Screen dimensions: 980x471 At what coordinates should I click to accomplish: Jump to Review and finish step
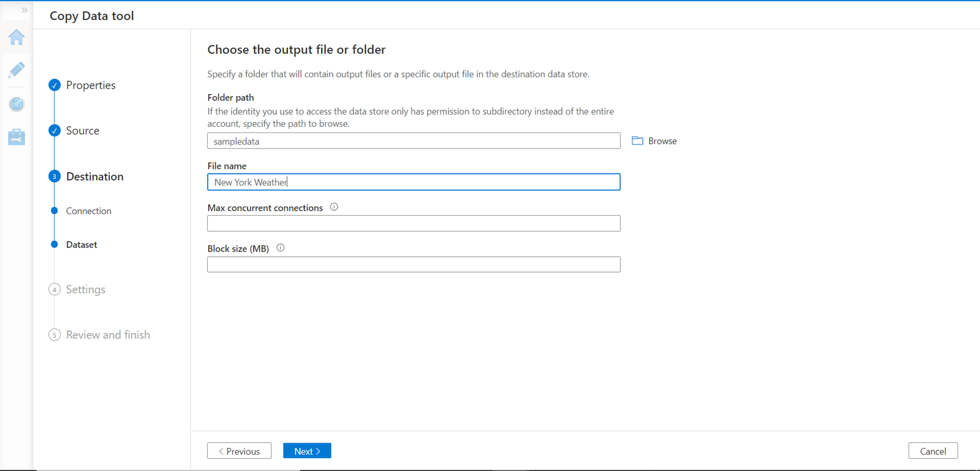(x=108, y=335)
